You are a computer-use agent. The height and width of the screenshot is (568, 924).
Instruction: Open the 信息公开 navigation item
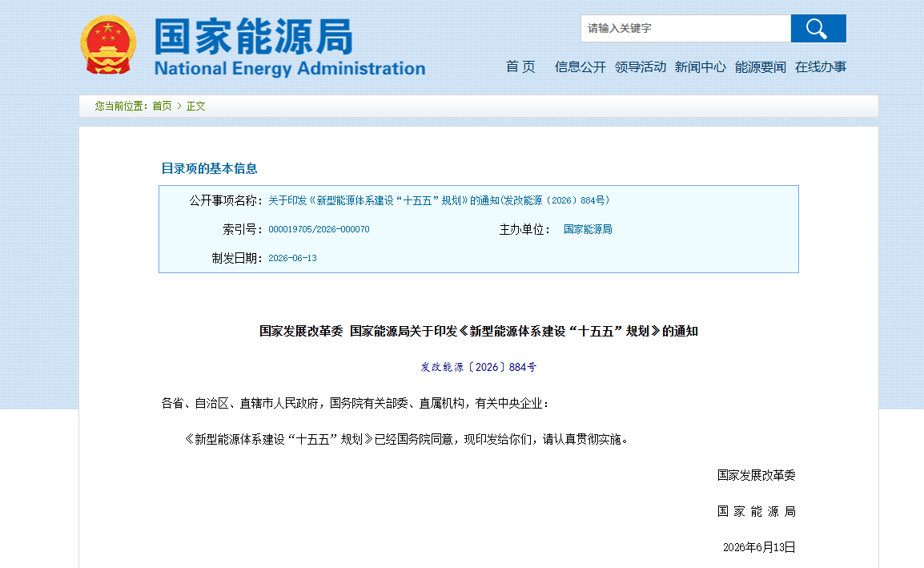tap(580, 66)
